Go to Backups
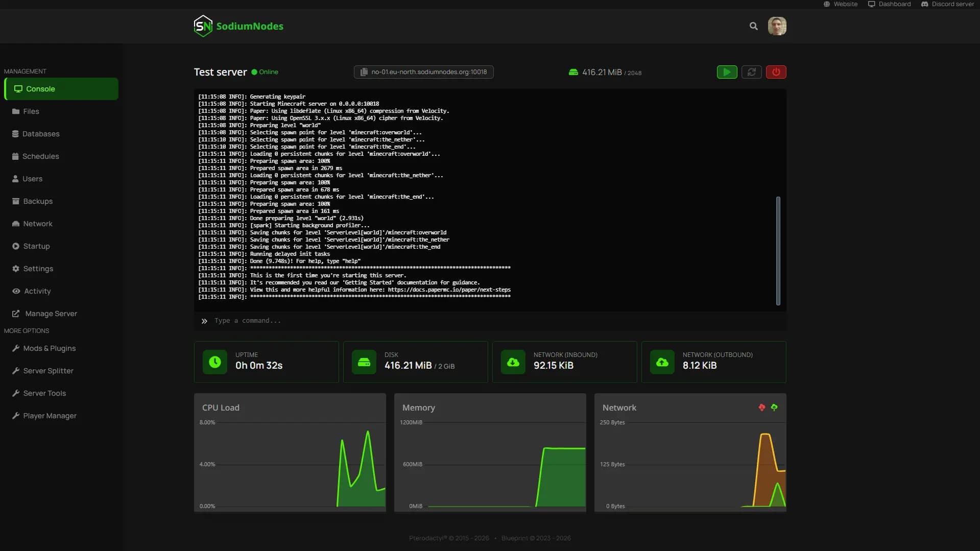This screenshot has width=980, height=551. click(x=61, y=201)
